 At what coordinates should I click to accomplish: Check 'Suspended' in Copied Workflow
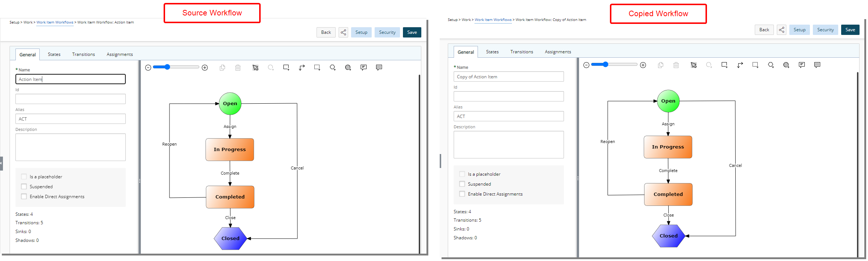point(462,184)
